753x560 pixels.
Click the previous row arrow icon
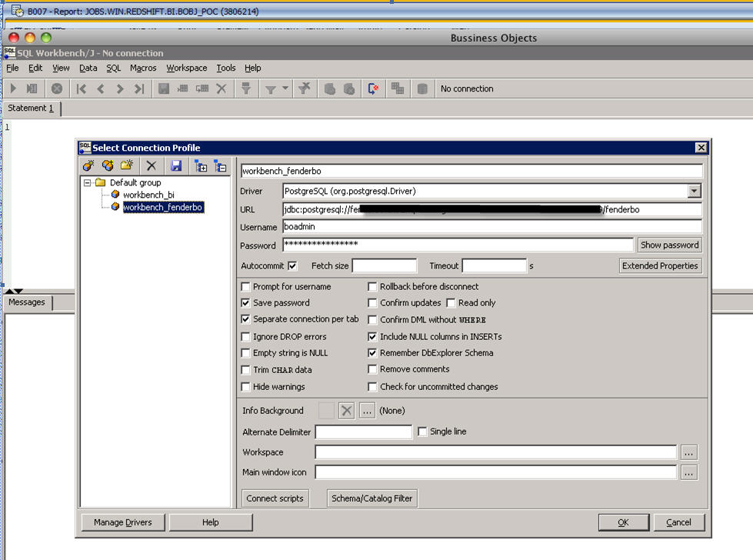[x=100, y=88]
